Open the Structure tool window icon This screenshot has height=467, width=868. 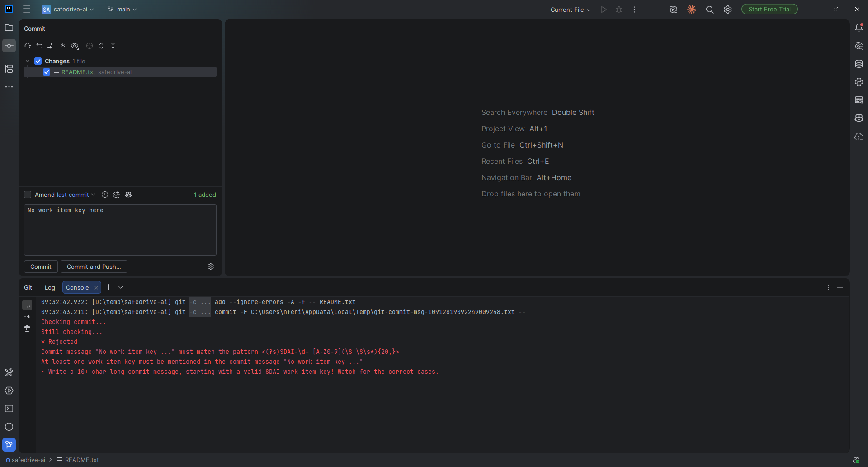click(x=9, y=69)
